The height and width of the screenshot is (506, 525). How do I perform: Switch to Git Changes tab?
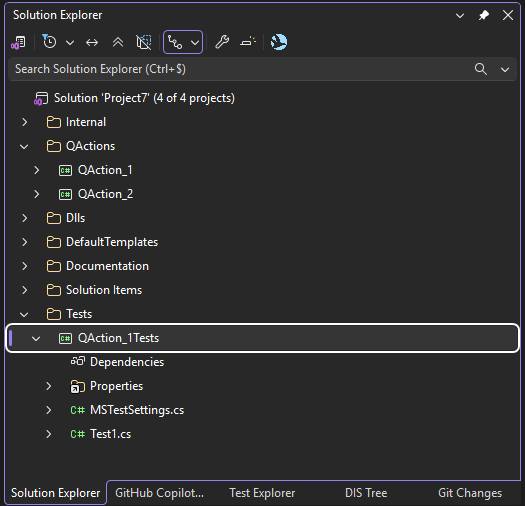[x=470, y=493]
